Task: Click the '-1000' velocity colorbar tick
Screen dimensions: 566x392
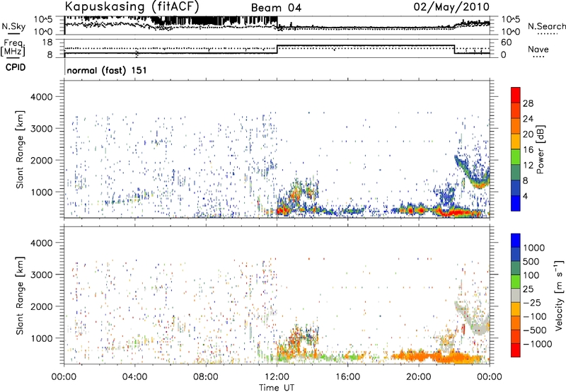Action: (538, 344)
